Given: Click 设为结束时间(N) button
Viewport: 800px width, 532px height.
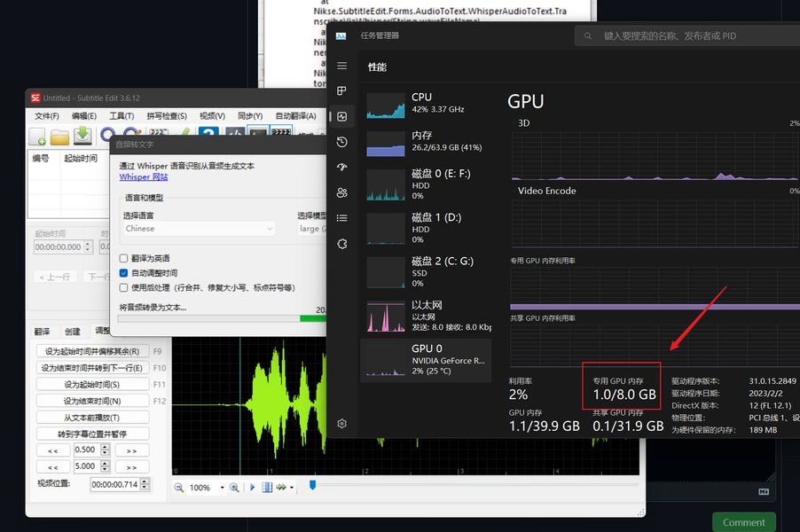Looking at the screenshot, I should pyautogui.click(x=92, y=401).
